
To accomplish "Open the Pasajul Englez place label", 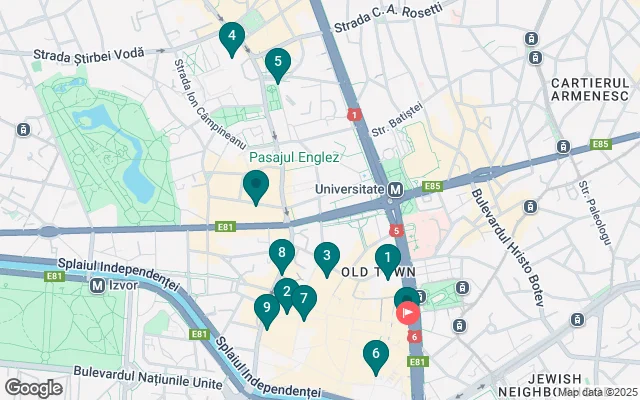I will (x=294, y=158).
